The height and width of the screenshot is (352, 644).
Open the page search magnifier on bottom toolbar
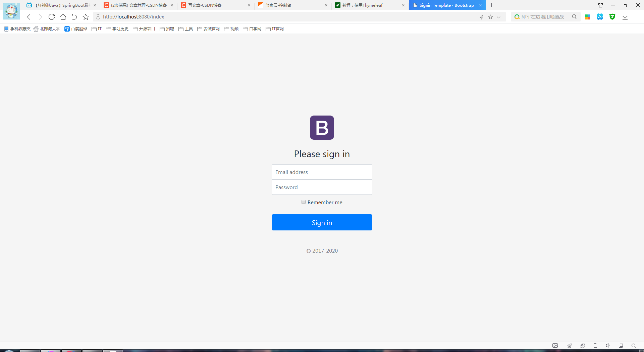click(633, 346)
